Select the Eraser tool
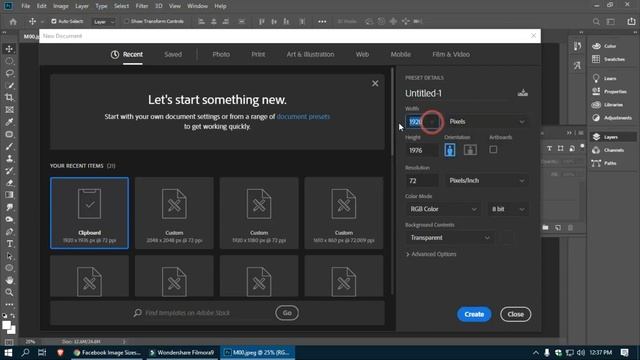Viewport: 640px width, 360px height. click(x=9, y=183)
